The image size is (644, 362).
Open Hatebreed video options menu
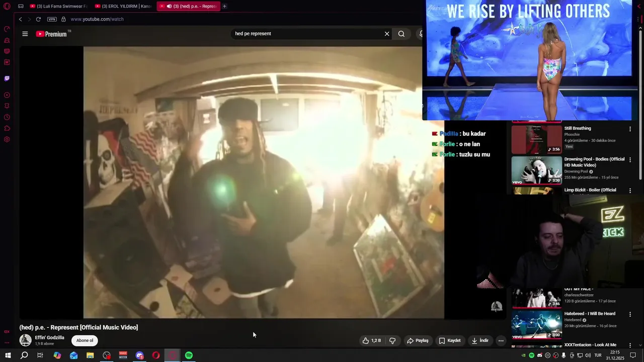(630, 314)
